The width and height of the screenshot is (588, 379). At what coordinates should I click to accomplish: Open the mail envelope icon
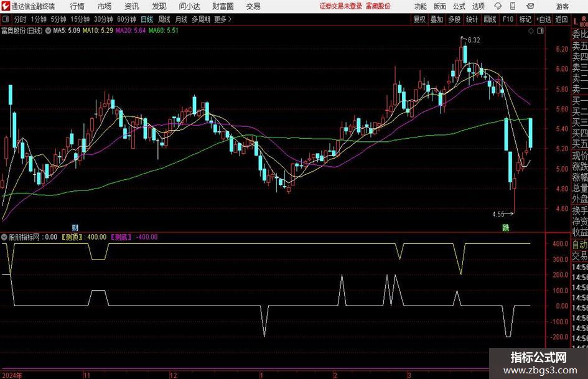pos(530,6)
